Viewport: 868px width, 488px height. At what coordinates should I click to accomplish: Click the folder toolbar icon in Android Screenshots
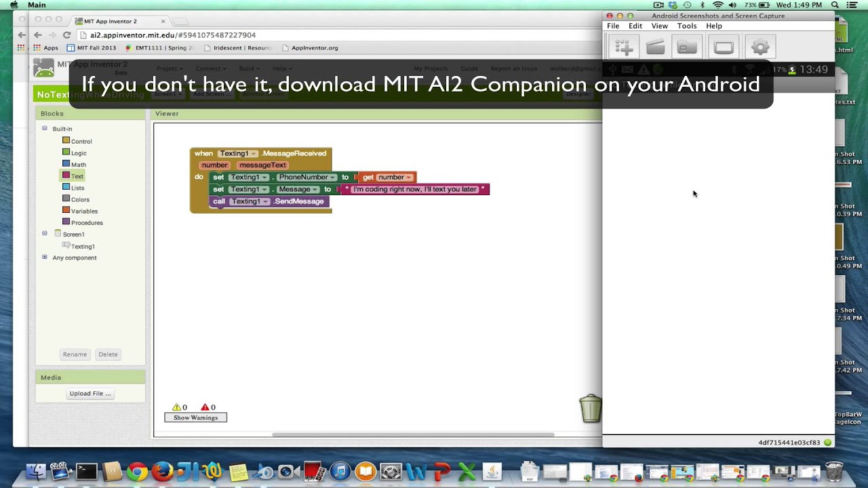coord(687,47)
